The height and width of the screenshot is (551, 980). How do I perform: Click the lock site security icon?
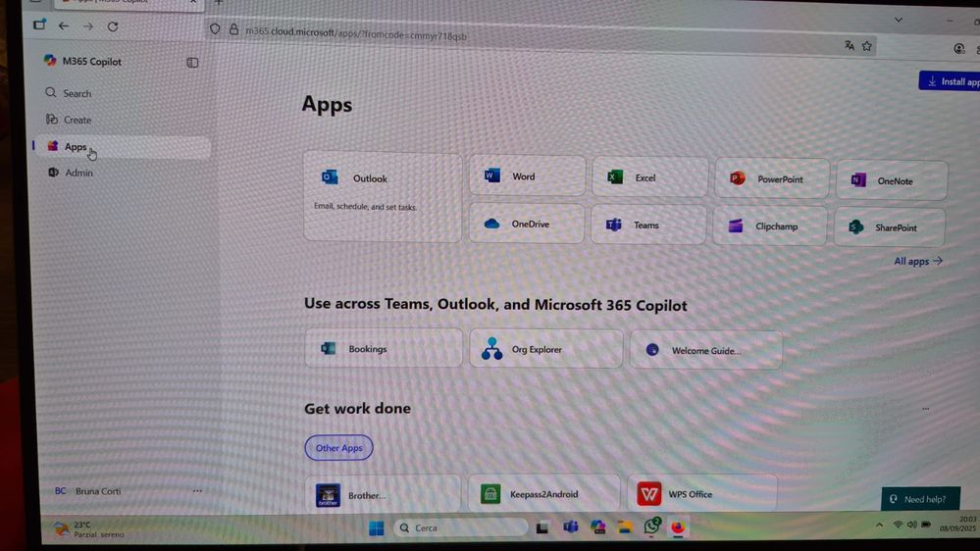[233, 29]
